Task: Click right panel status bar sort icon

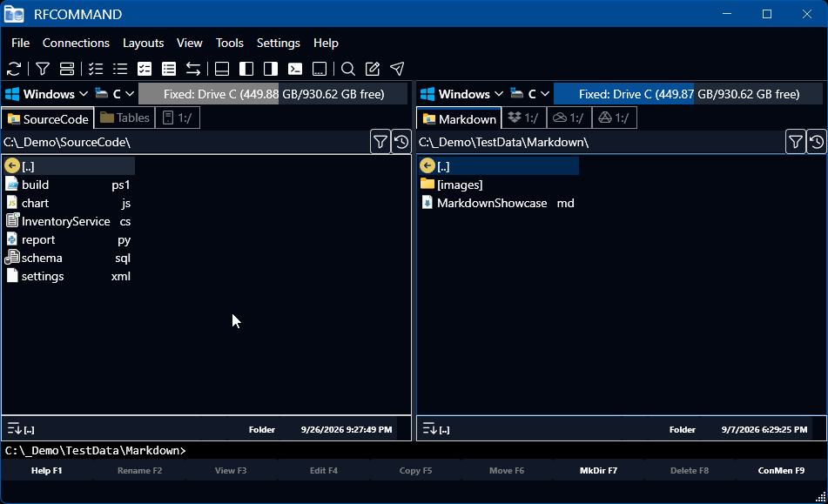Action: coord(429,428)
